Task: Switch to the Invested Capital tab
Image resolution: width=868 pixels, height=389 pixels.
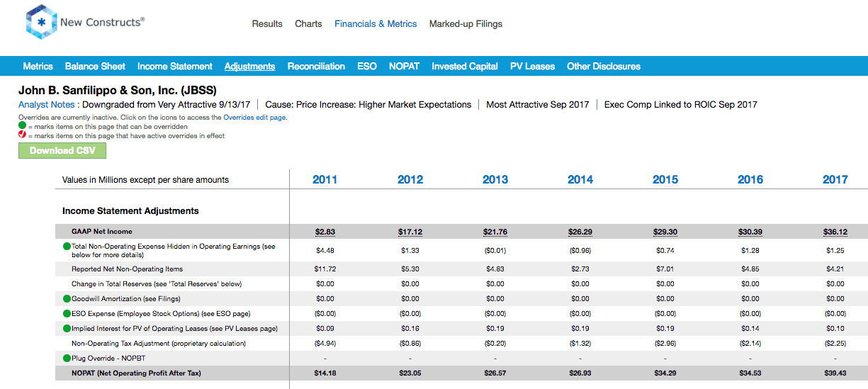Action: pos(465,66)
